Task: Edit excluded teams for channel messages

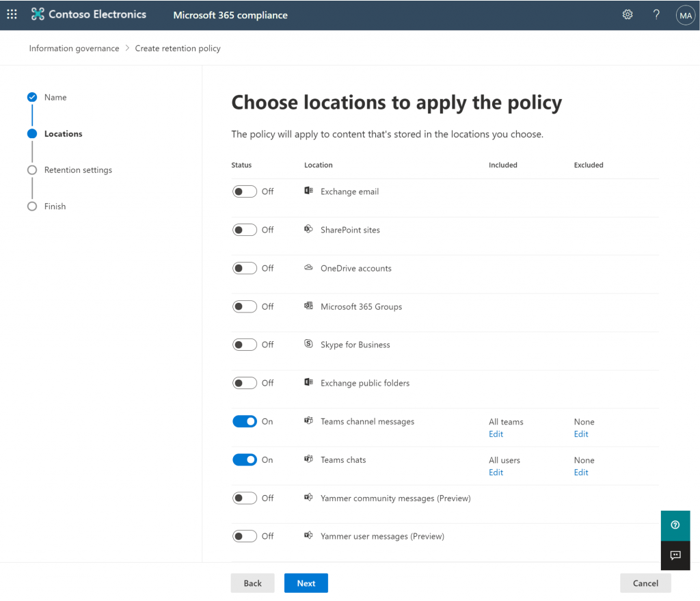Action: [581, 434]
